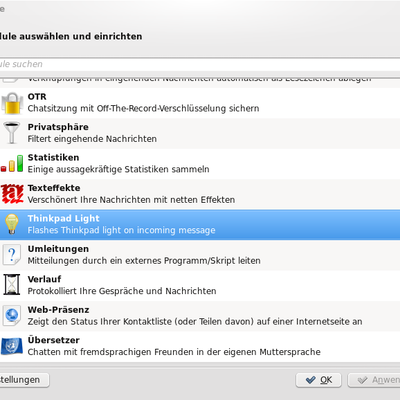
Task: Click the Thinkpad Light bulb icon
Action: click(x=12, y=224)
